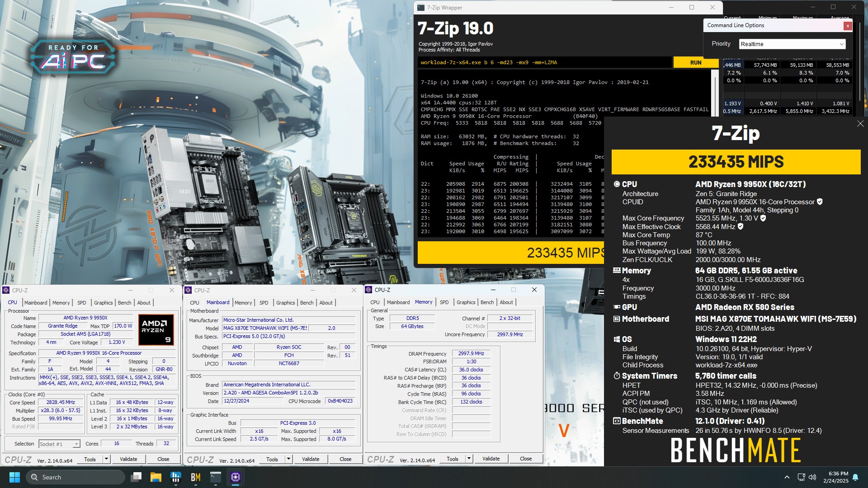Click Validate in the Memory CPU-Z window

(x=491, y=459)
